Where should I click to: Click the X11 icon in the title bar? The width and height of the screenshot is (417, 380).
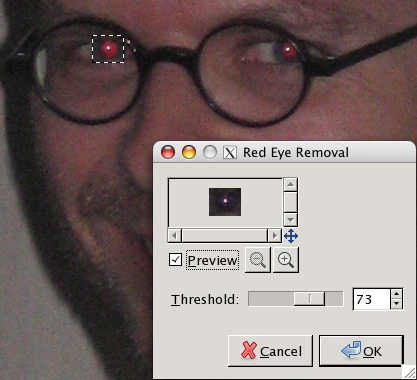coord(230,153)
